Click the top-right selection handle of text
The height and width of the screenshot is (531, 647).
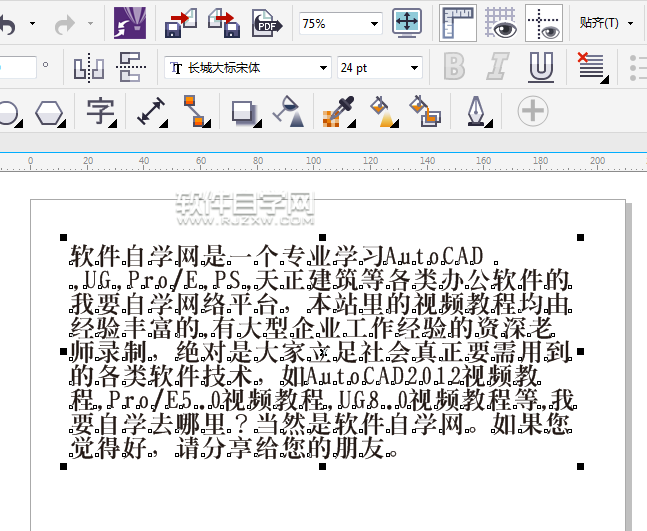tap(580, 237)
